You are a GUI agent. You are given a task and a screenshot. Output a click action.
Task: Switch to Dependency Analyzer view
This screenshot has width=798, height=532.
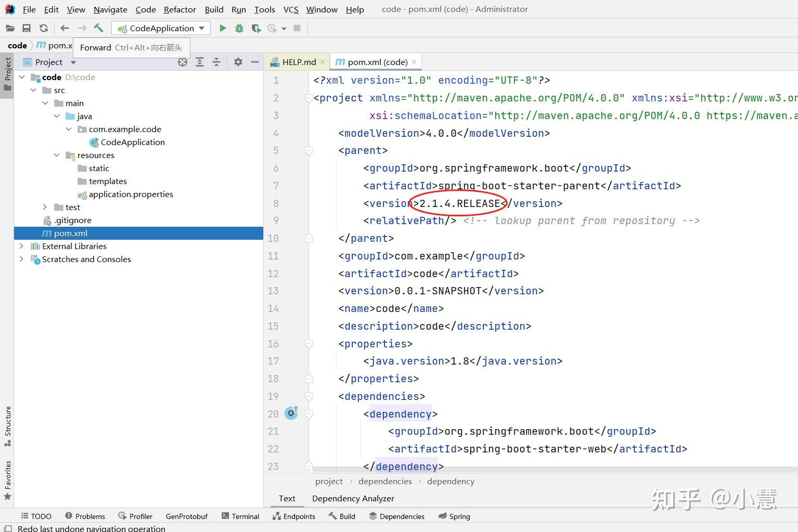click(x=353, y=498)
